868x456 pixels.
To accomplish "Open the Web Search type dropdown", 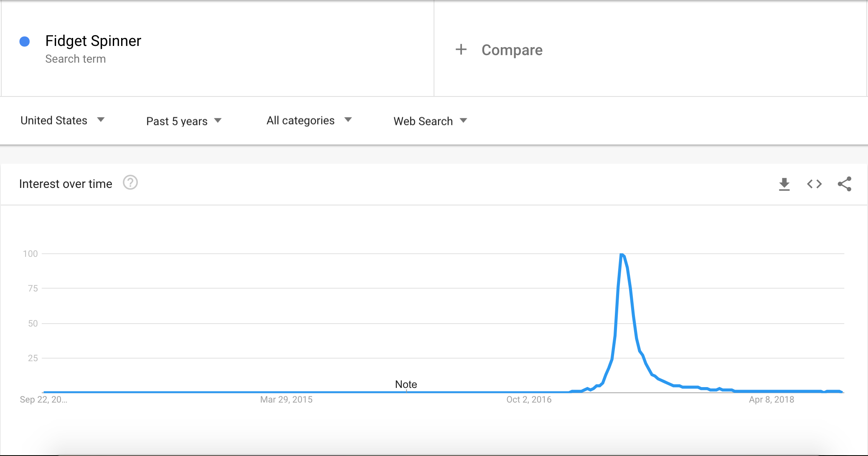I will click(430, 121).
